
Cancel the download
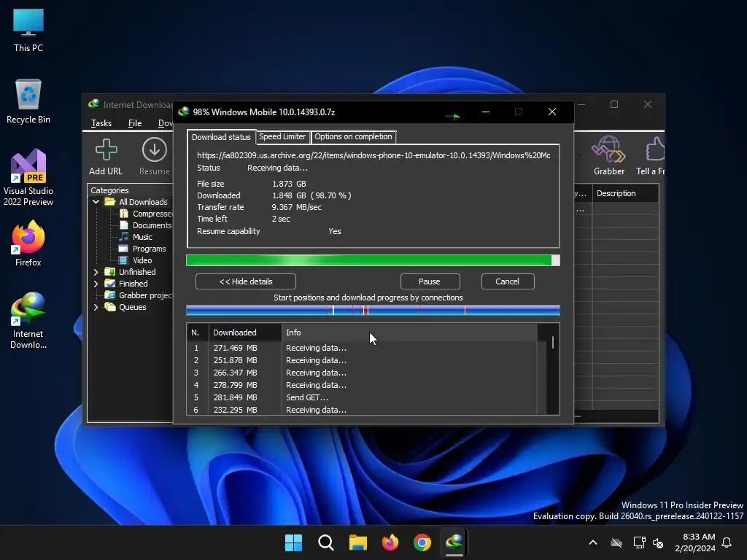[x=508, y=281]
